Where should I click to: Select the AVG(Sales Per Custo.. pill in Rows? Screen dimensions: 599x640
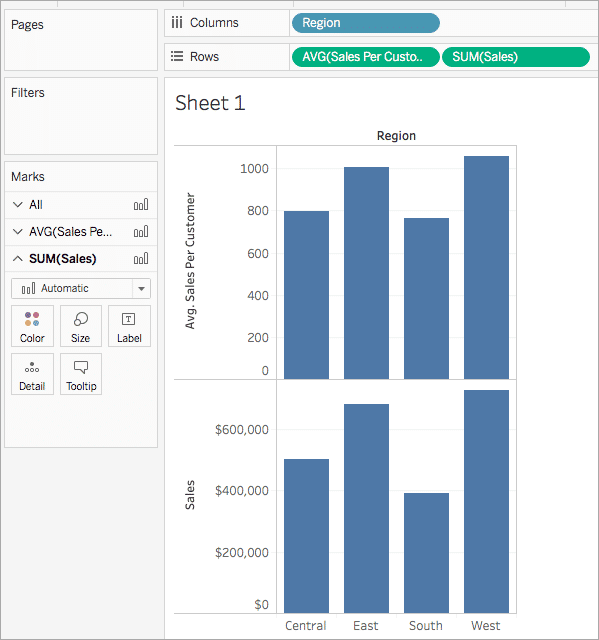click(366, 57)
